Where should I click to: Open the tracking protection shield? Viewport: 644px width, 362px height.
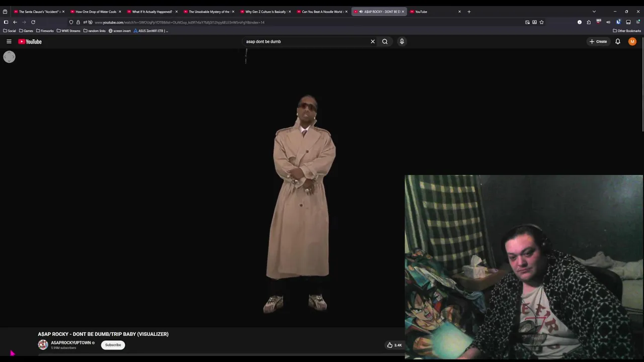pyautogui.click(x=71, y=22)
